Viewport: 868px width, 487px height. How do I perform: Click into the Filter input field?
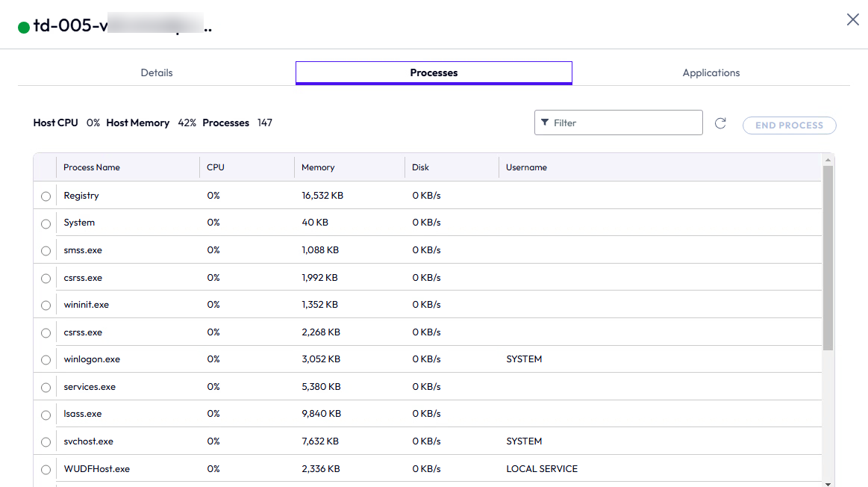(x=623, y=122)
